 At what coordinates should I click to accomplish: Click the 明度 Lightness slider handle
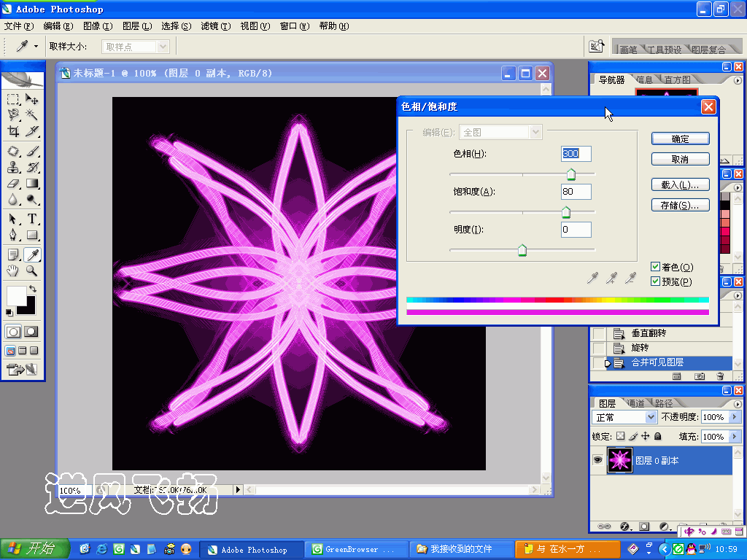tap(522, 249)
